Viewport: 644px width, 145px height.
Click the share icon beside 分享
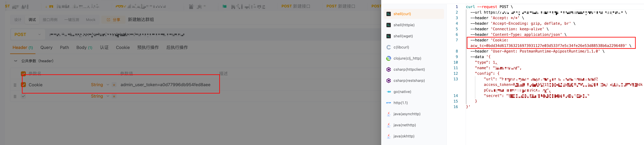pyautogui.click(x=108, y=20)
